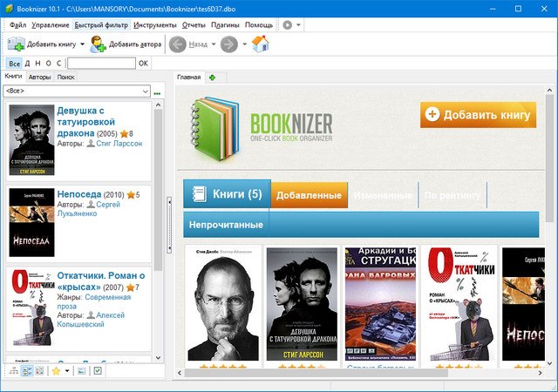
Task: Click the forward navigation arrow
Action: [x=229, y=44]
